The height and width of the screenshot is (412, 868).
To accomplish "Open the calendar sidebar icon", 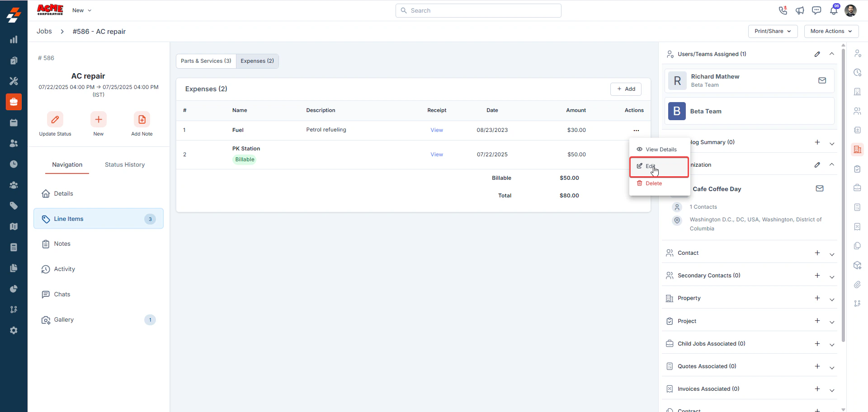I will pos(14,122).
